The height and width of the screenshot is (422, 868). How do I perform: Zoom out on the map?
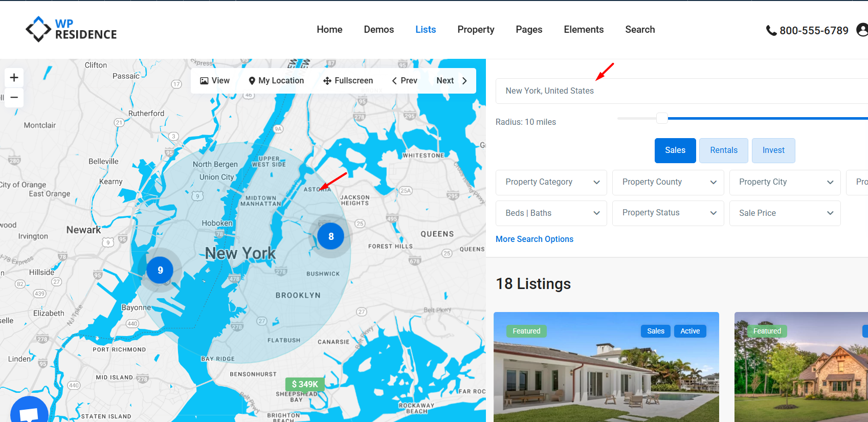[x=14, y=97]
